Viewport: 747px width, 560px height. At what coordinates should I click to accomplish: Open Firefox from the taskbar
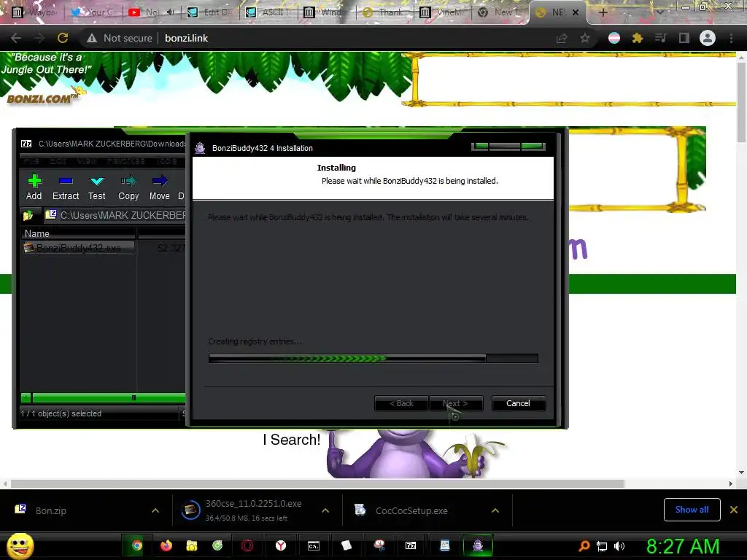click(166, 545)
